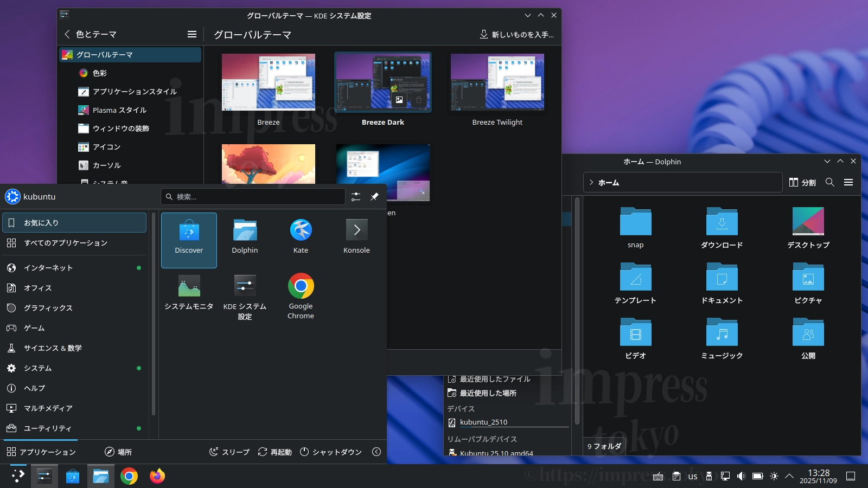This screenshot has height=488, width=868.
Task: Select the デスクトップ folder in Dolphin
Action: tap(808, 228)
